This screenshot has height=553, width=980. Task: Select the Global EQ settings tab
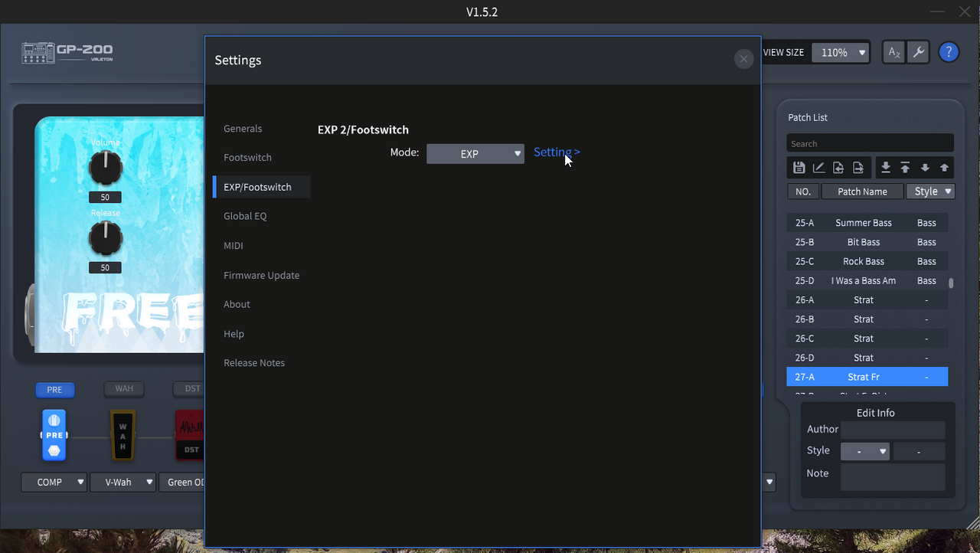245,216
